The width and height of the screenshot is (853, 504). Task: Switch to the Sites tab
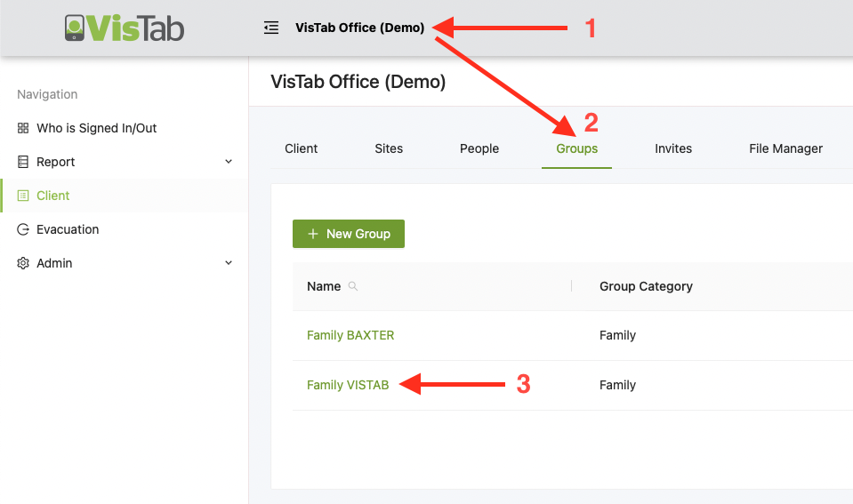[389, 148]
